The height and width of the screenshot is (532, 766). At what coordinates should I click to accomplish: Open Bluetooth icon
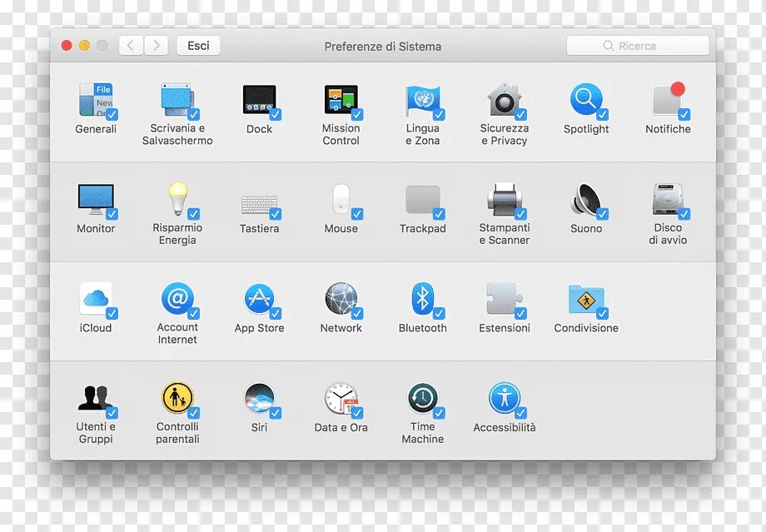(x=423, y=299)
